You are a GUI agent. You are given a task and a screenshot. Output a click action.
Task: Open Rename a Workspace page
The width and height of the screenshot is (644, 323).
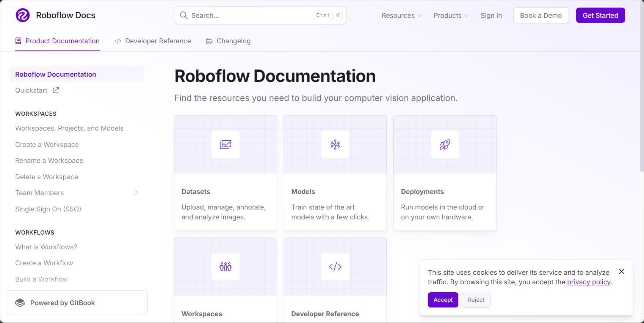coord(49,161)
